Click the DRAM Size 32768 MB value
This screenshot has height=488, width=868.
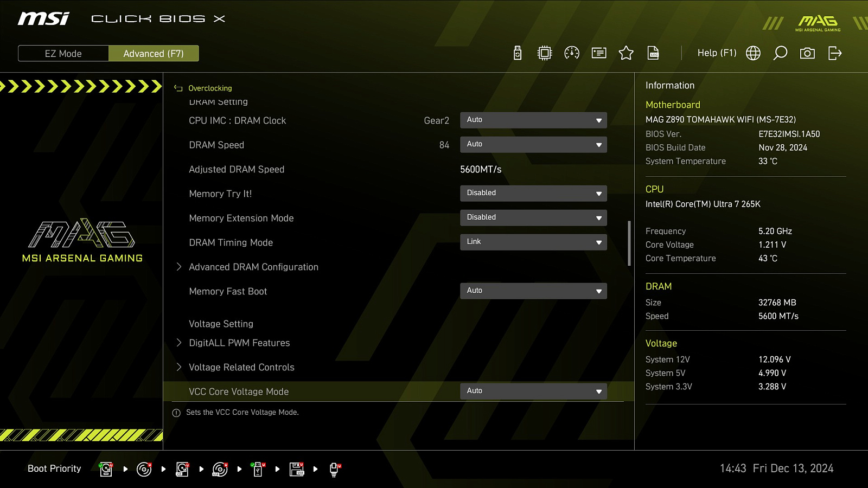click(777, 303)
